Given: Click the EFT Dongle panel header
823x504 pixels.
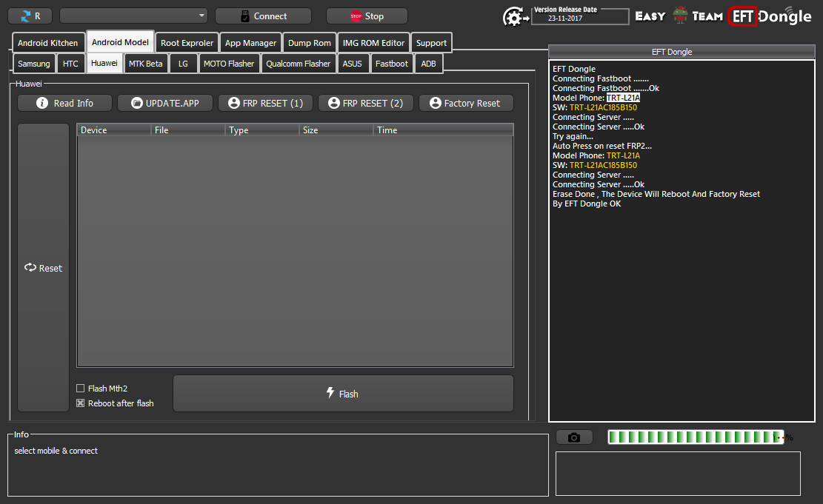Looking at the screenshot, I should coord(682,51).
